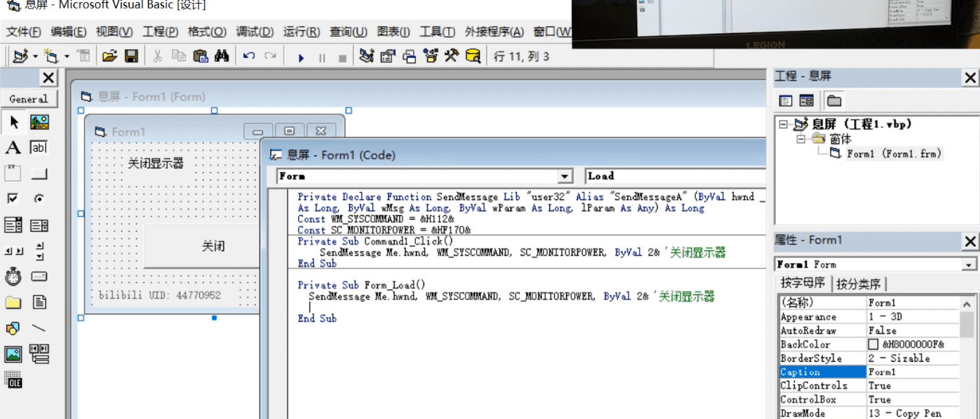Select the Label control tool
The image size is (980, 419).
coord(13,148)
